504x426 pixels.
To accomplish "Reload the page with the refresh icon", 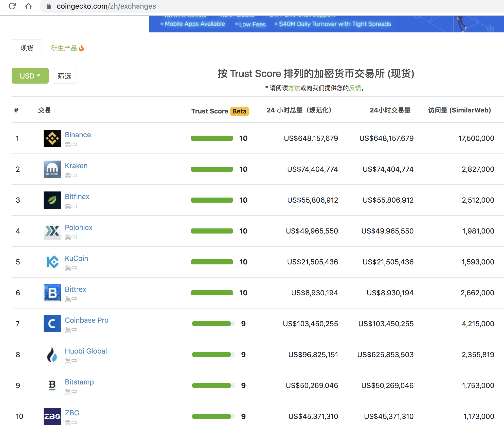I will 12,6.
